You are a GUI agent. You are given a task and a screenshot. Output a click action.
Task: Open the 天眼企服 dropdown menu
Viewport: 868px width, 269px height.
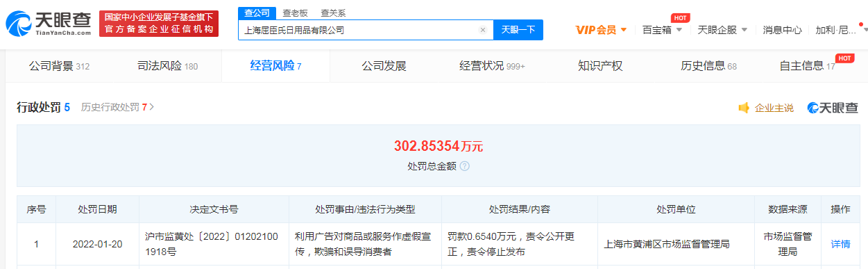tap(722, 30)
